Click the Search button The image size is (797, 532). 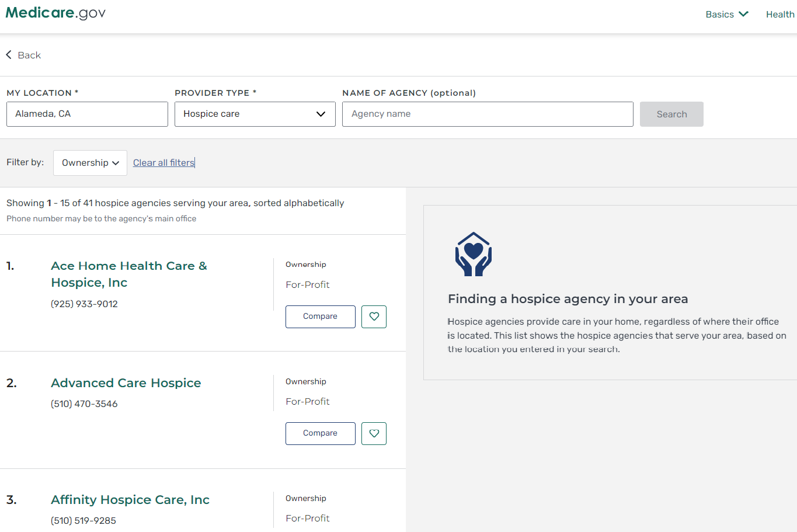(x=671, y=114)
